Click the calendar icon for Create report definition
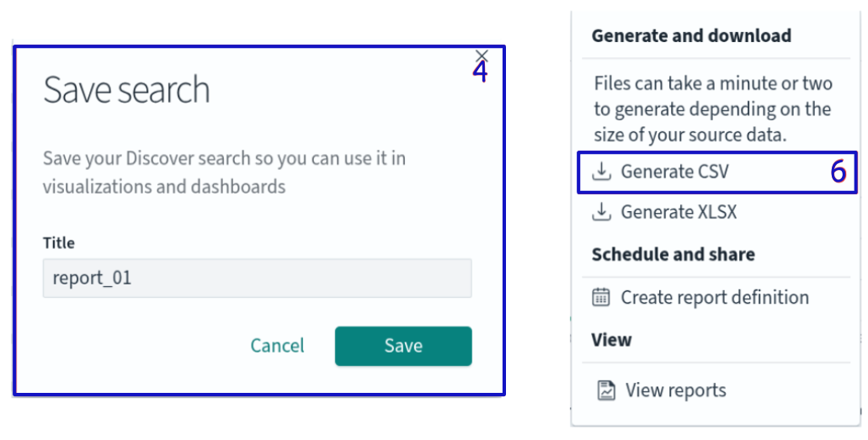The image size is (868, 440). click(x=601, y=297)
